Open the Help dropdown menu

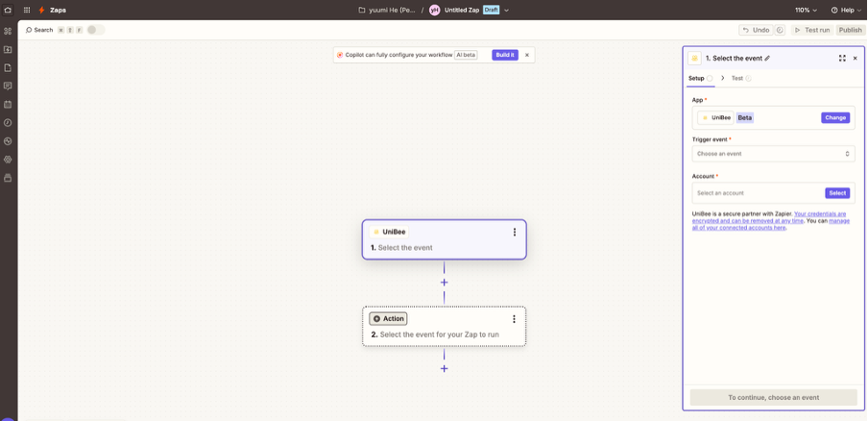pyautogui.click(x=846, y=10)
